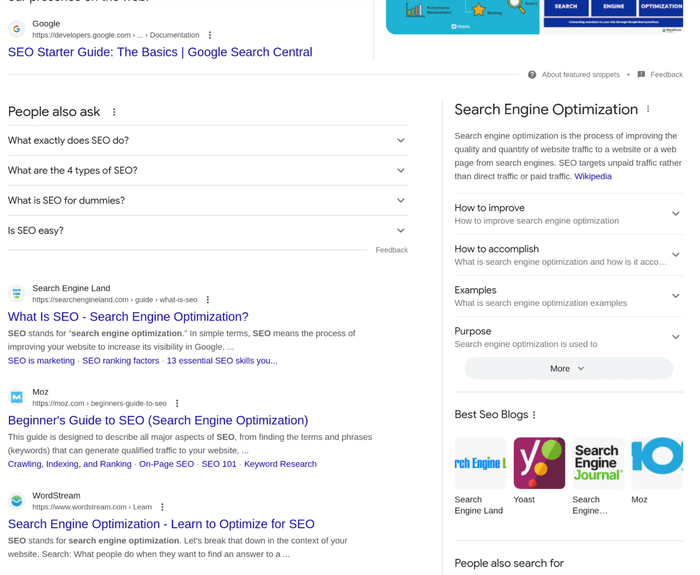
Task: Expand "What are the 4 types of SEO?"
Action: [400, 171]
